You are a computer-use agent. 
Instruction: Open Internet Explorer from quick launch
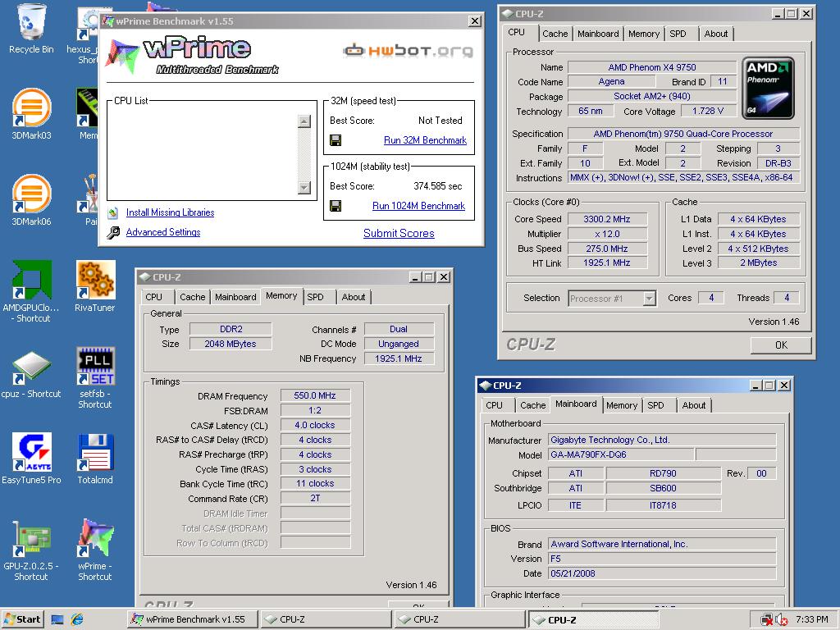tap(78, 620)
